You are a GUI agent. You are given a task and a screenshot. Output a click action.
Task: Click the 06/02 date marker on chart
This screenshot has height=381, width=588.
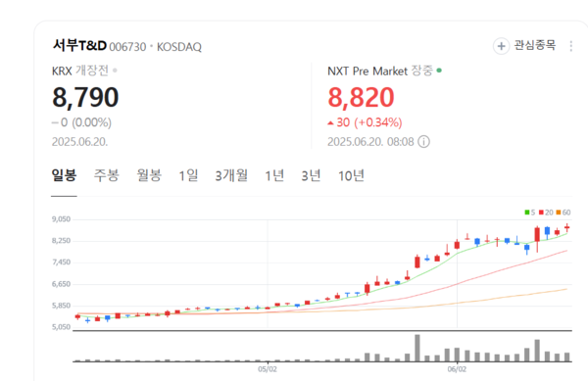click(x=457, y=369)
